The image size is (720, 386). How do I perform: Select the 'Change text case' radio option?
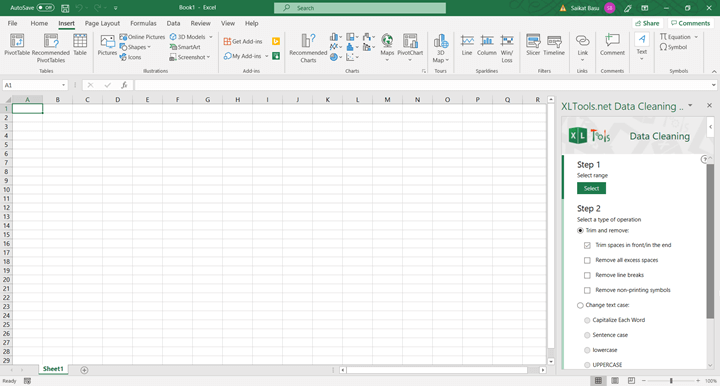pyautogui.click(x=580, y=305)
